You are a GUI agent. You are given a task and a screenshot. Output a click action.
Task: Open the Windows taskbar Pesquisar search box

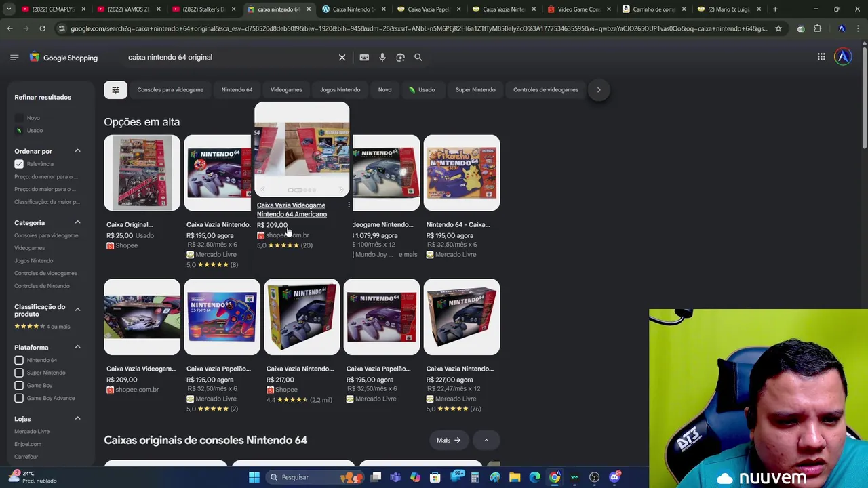(x=313, y=477)
